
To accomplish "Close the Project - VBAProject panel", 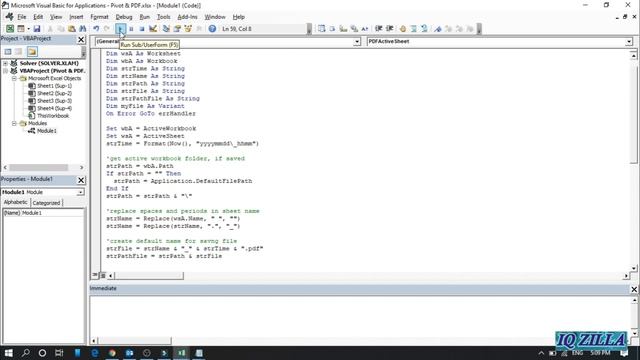I will (81, 39).
